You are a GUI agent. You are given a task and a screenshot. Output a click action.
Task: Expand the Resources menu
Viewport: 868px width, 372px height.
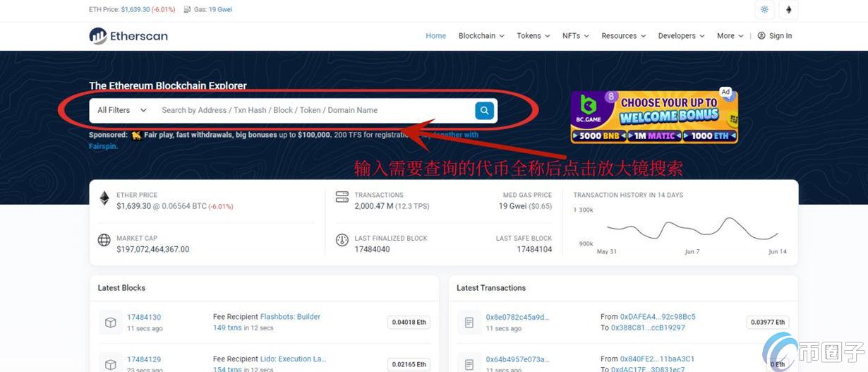click(623, 36)
